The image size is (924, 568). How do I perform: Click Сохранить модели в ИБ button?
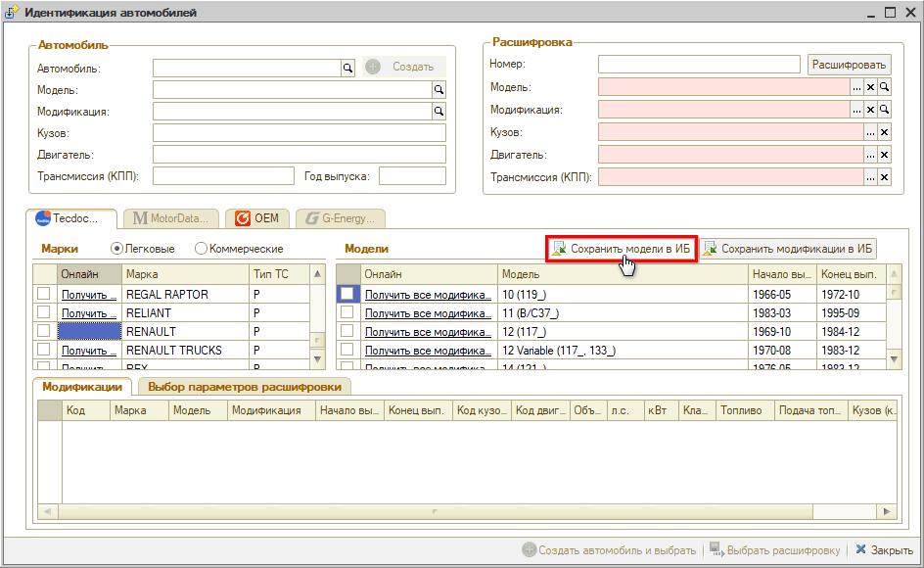point(621,249)
